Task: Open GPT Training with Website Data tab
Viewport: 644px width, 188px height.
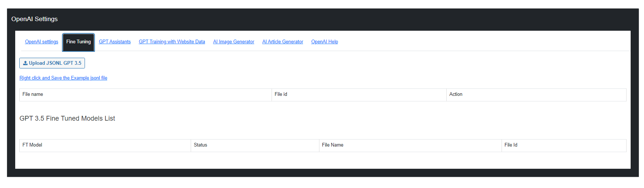Action: pos(172,42)
